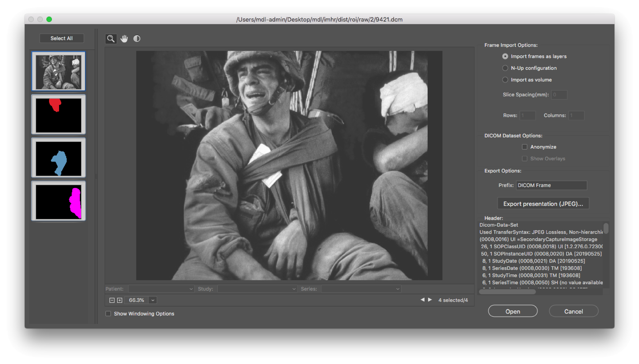Select the Window Level contrast tool
This screenshot has width=639, height=364.
[x=137, y=39]
